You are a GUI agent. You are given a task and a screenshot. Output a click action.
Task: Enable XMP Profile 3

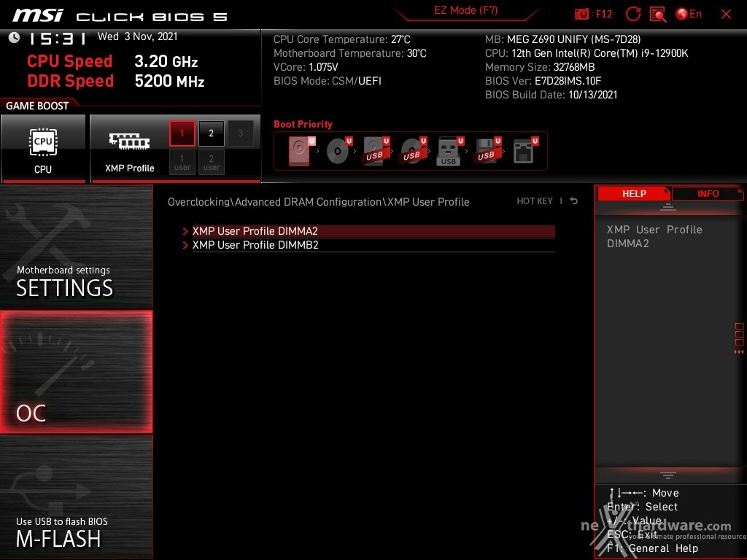coord(240,133)
